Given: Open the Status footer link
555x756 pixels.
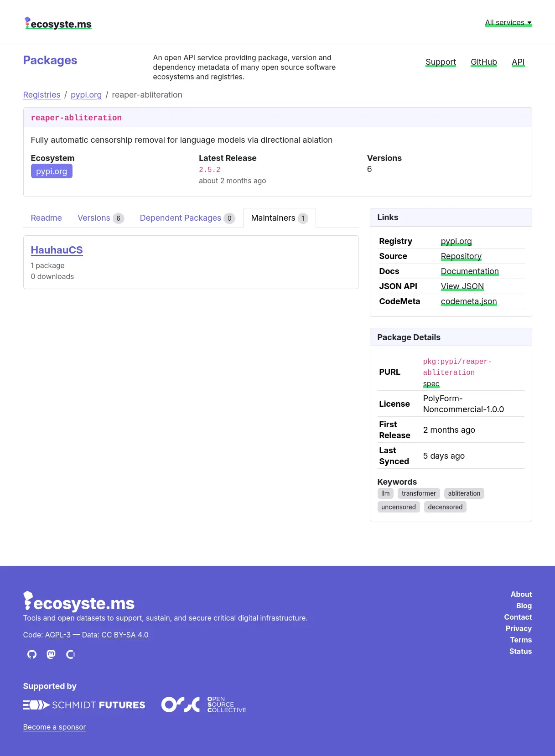Looking at the screenshot, I should (x=520, y=651).
